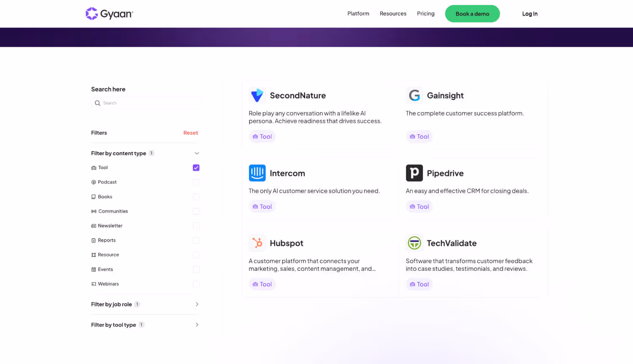This screenshot has width=633, height=364.
Task: Click the Events calendar icon
Action: tap(94, 270)
